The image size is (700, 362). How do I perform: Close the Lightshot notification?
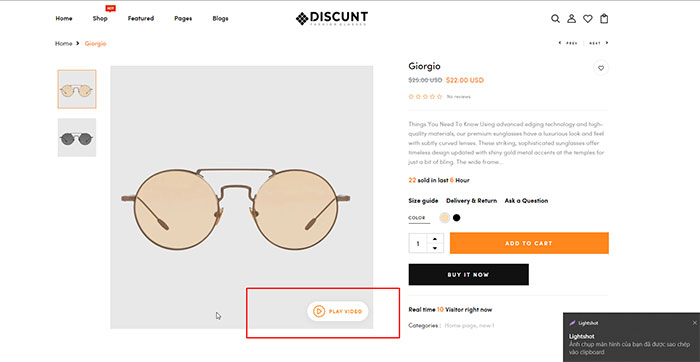(x=695, y=322)
